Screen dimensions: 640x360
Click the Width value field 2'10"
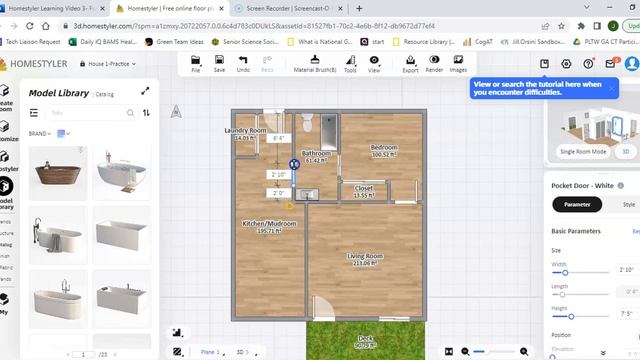[627, 270]
